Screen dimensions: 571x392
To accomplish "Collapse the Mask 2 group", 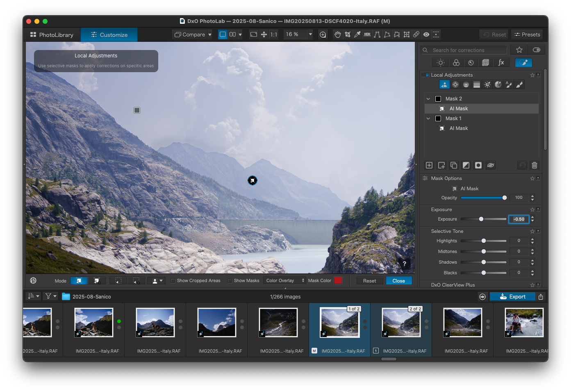I will click(428, 99).
